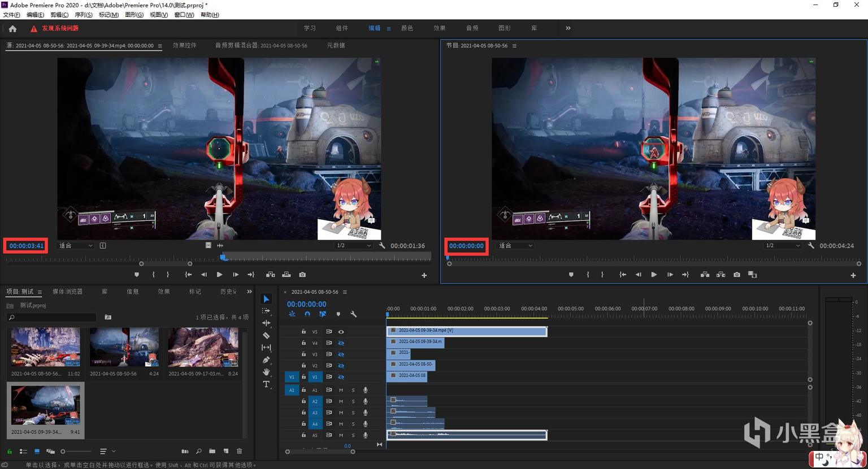The width and height of the screenshot is (868, 469).
Task: Select the Selection tool arrow
Action: 266,299
